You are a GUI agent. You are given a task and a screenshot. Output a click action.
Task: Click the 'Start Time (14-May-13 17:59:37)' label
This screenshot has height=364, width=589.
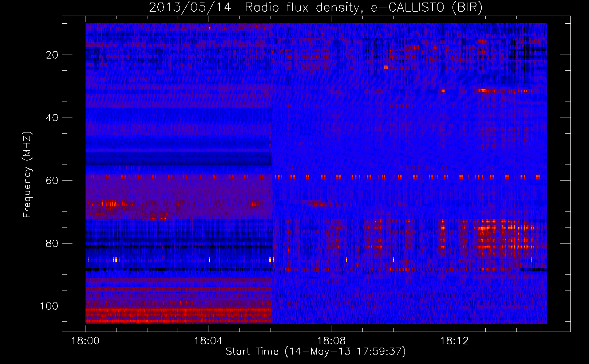tap(316, 352)
